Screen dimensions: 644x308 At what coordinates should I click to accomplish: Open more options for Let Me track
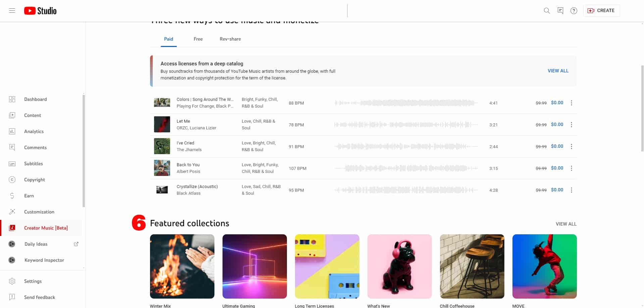tap(571, 125)
